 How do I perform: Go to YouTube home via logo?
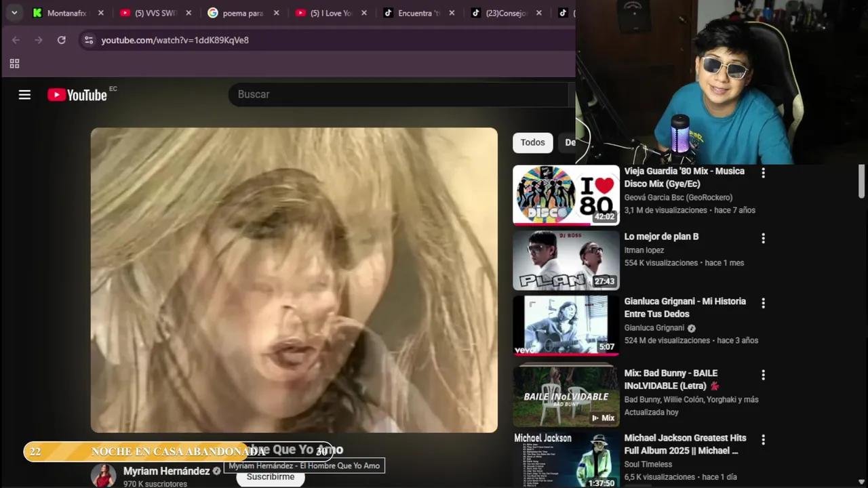click(x=77, y=95)
